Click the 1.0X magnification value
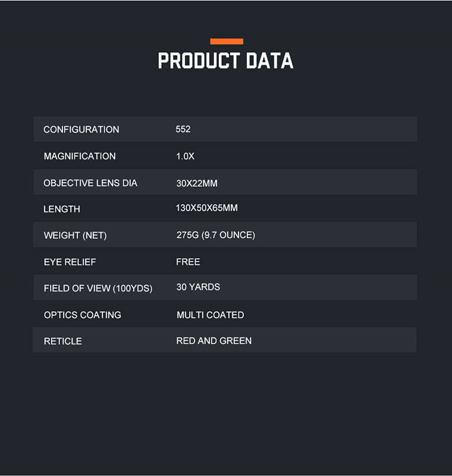Image resolution: width=452 pixels, height=476 pixels. click(x=186, y=156)
